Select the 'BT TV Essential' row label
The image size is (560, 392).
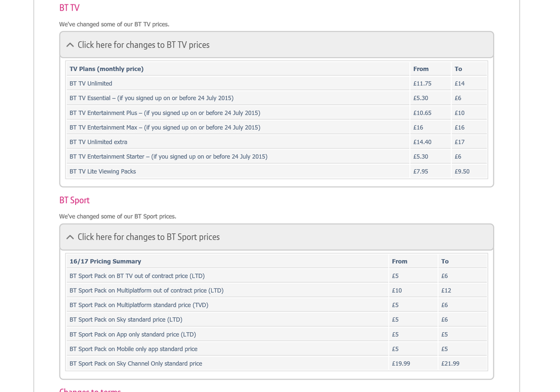(x=151, y=98)
